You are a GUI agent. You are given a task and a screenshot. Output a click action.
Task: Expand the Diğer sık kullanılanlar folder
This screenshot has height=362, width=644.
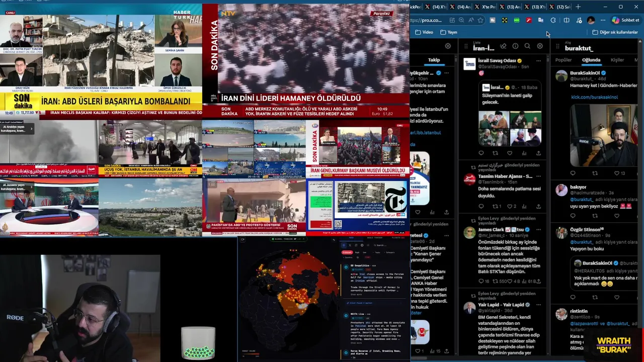(x=615, y=32)
